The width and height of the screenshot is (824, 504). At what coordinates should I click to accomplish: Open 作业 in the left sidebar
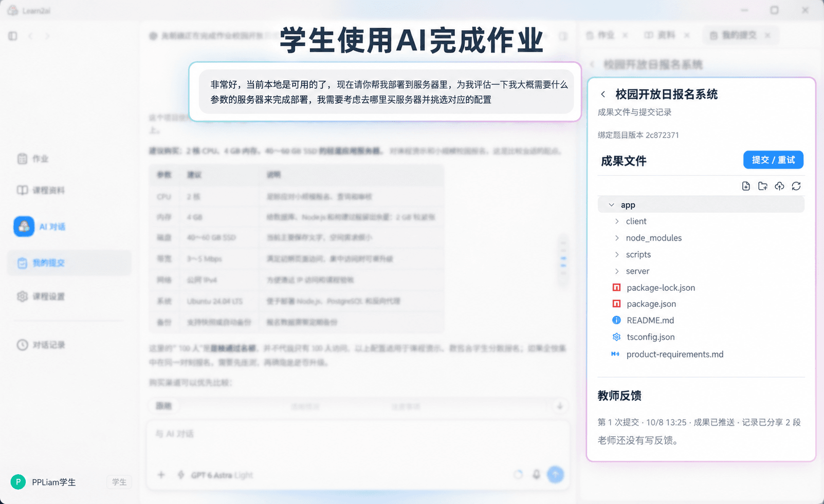click(x=33, y=159)
